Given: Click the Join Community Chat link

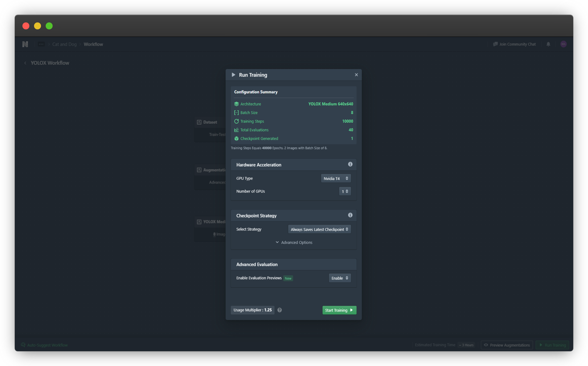Looking at the screenshot, I should point(514,44).
